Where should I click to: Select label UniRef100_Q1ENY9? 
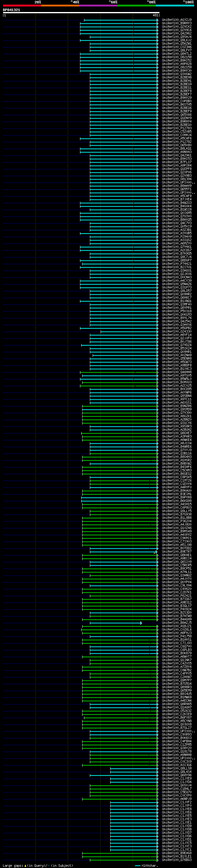click(x=177, y=118)
